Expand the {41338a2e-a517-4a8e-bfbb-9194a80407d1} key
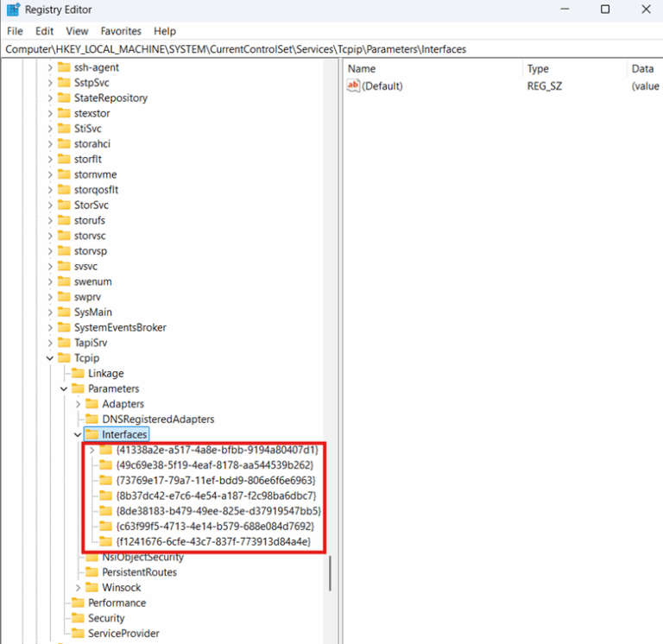 pos(92,450)
